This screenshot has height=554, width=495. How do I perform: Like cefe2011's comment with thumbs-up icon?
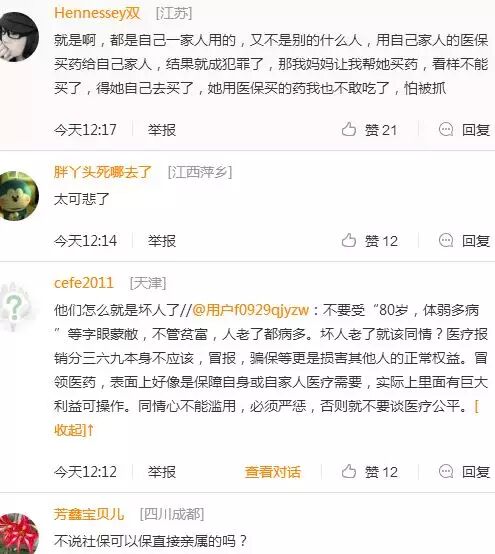point(349,471)
